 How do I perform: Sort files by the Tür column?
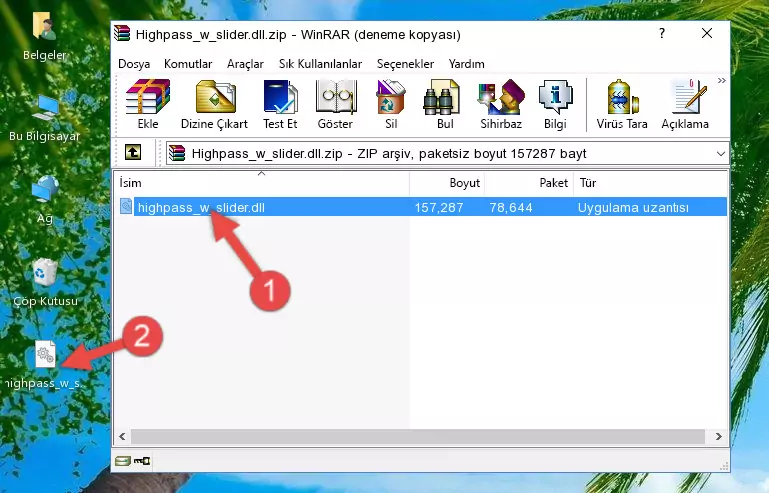click(x=650, y=183)
